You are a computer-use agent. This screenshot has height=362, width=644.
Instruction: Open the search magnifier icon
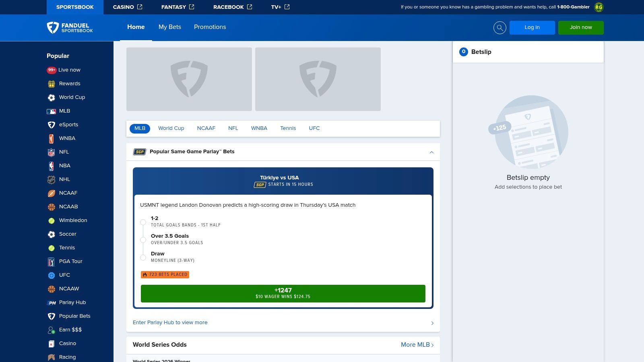pos(500,27)
